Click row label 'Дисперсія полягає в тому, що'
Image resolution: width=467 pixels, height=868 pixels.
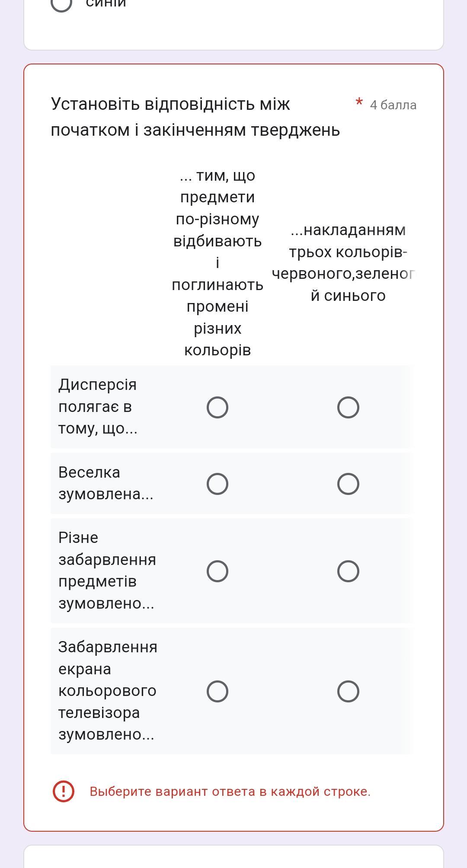(x=98, y=406)
